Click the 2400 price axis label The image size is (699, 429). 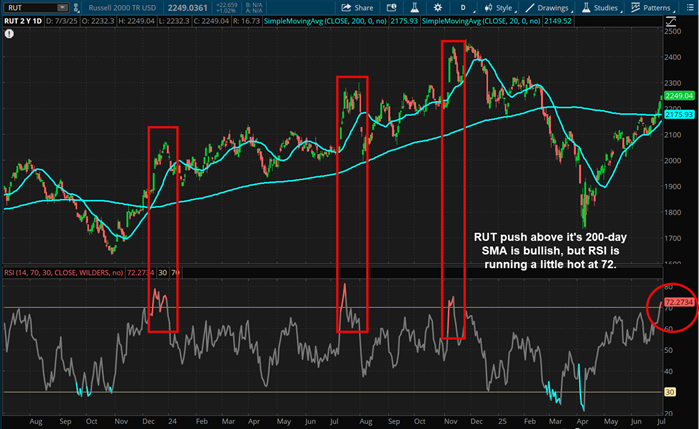pyautogui.click(x=673, y=57)
